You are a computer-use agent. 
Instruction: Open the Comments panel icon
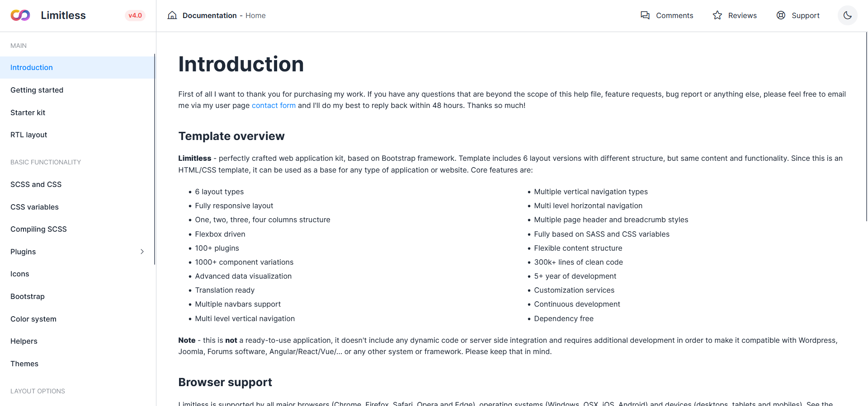(646, 15)
